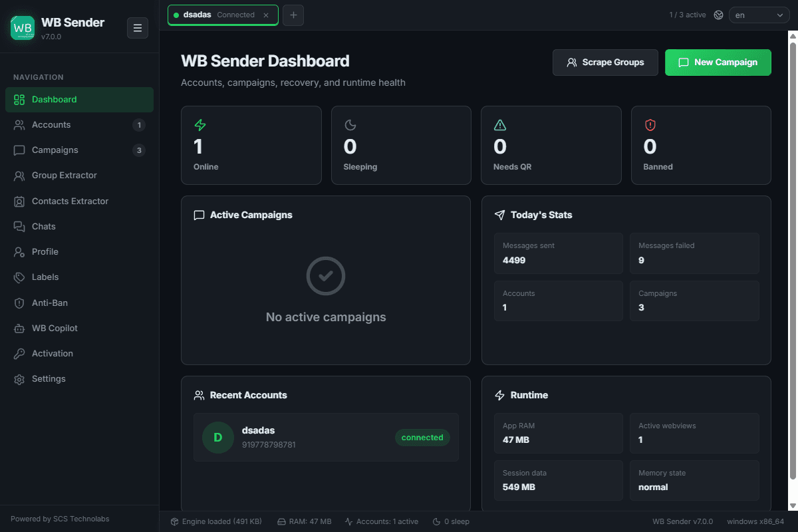
Task: Start a New Campaign
Action: tap(718, 63)
